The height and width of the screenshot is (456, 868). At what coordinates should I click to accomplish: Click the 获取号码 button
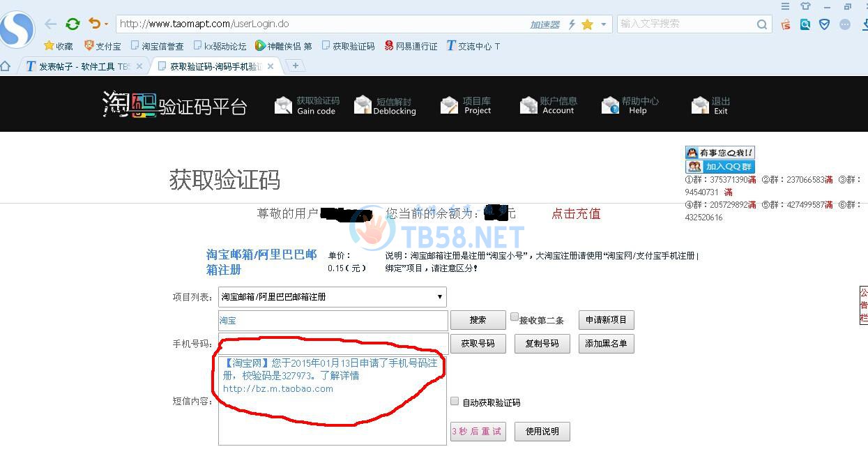click(x=478, y=344)
